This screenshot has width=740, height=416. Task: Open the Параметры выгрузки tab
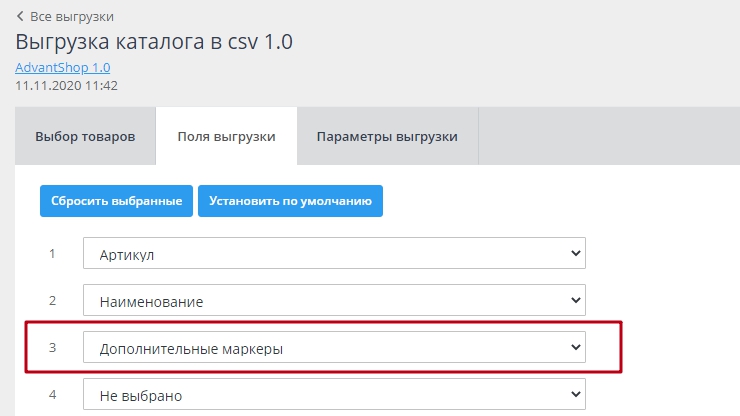(387, 137)
